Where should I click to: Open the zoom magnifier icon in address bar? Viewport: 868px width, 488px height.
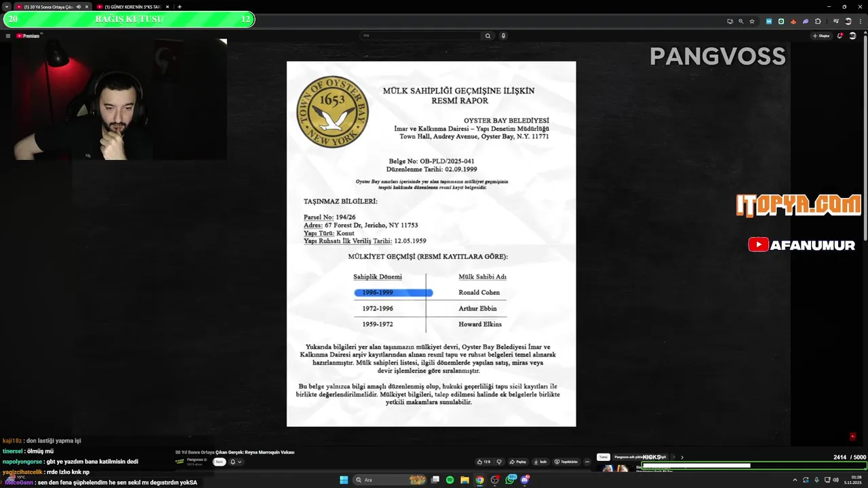coord(741,21)
